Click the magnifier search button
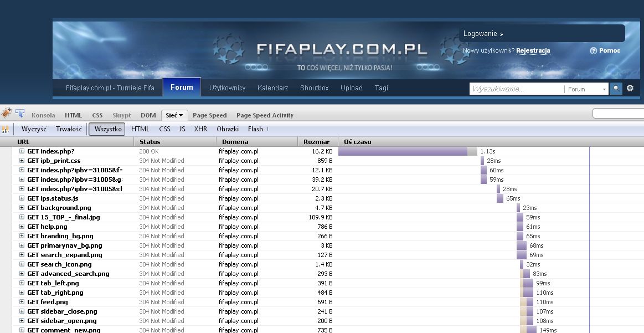 pyautogui.click(x=616, y=89)
